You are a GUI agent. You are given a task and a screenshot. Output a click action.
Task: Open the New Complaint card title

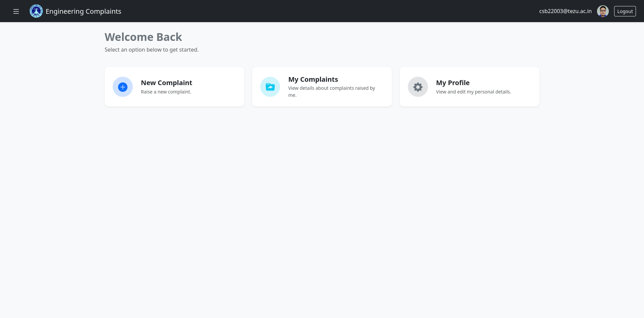pyautogui.click(x=166, y=83)
